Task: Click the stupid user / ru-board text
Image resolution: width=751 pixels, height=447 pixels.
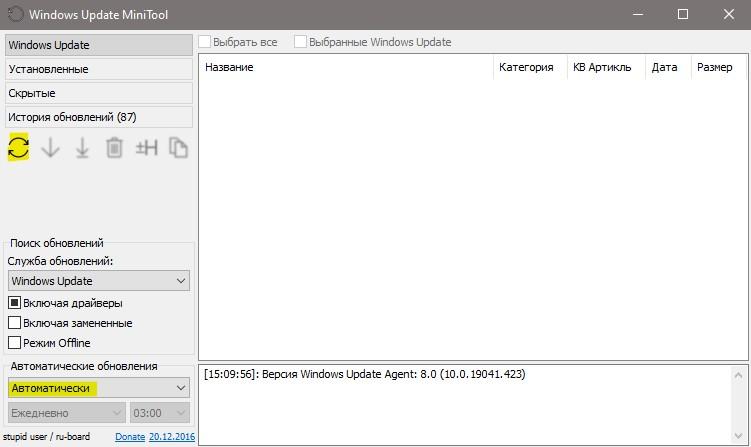Action: point(46,437)
